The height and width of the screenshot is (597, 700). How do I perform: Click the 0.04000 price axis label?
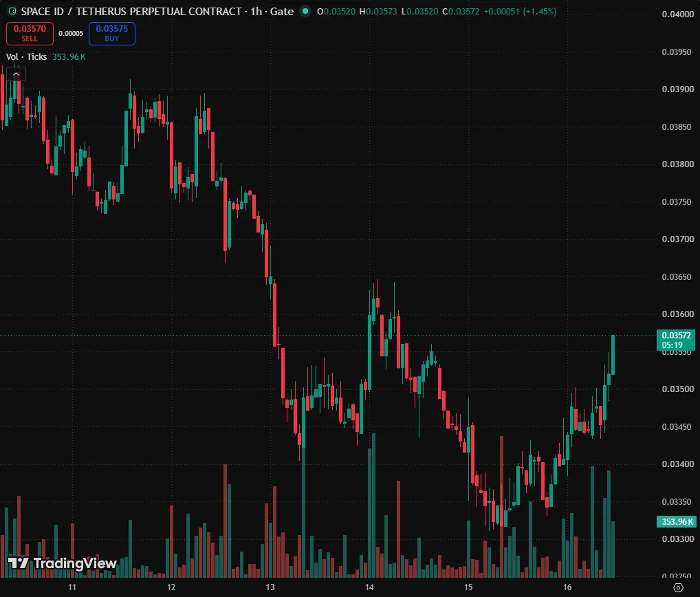pyautogui.click(x=678, y=14)
